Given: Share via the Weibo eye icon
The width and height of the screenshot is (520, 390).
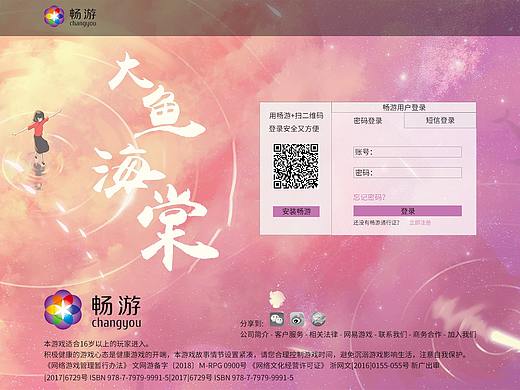Looking at the screenshot, I should (x=297, y=319).
